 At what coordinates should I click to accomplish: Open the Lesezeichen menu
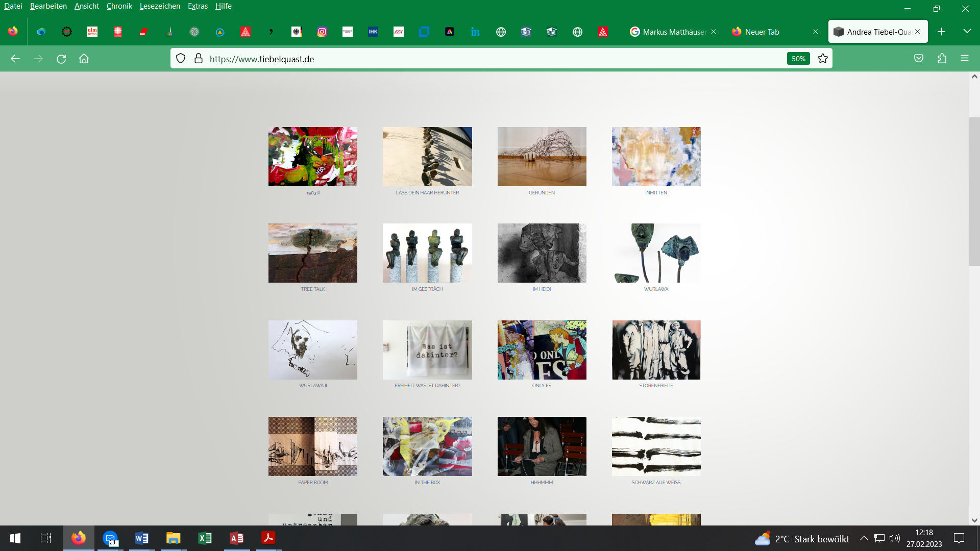[160, 6]
